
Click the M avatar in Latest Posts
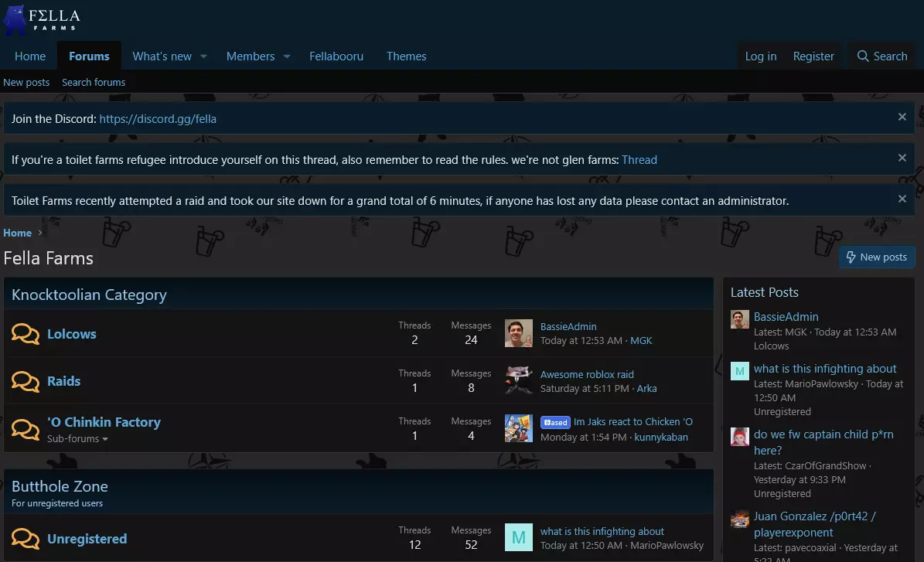click(x=739, y=371)
